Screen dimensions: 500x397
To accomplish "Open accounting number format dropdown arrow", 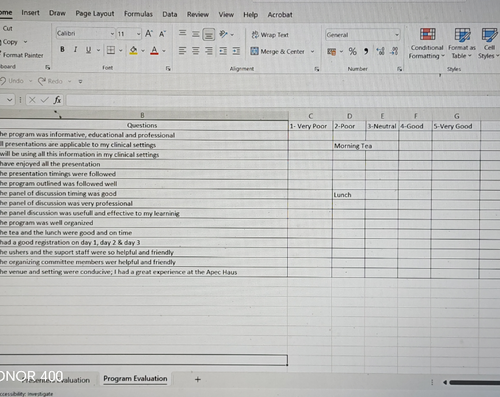I will point(341,52).
